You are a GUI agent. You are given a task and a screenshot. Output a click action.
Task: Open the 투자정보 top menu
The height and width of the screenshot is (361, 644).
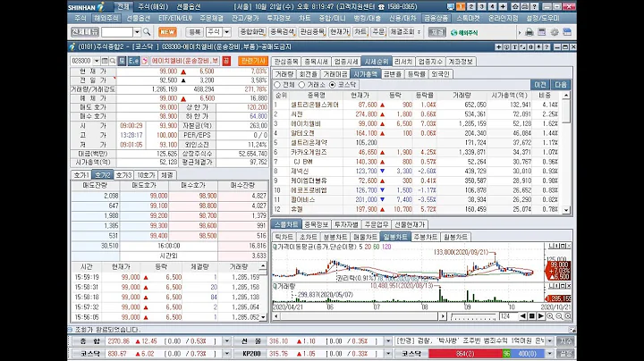pos(278,18)
